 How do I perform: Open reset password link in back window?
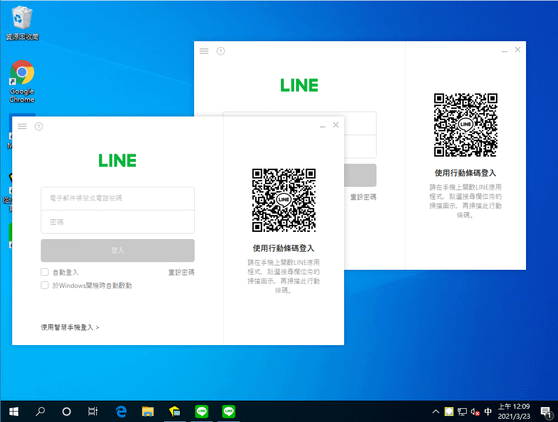pos(363,197)
